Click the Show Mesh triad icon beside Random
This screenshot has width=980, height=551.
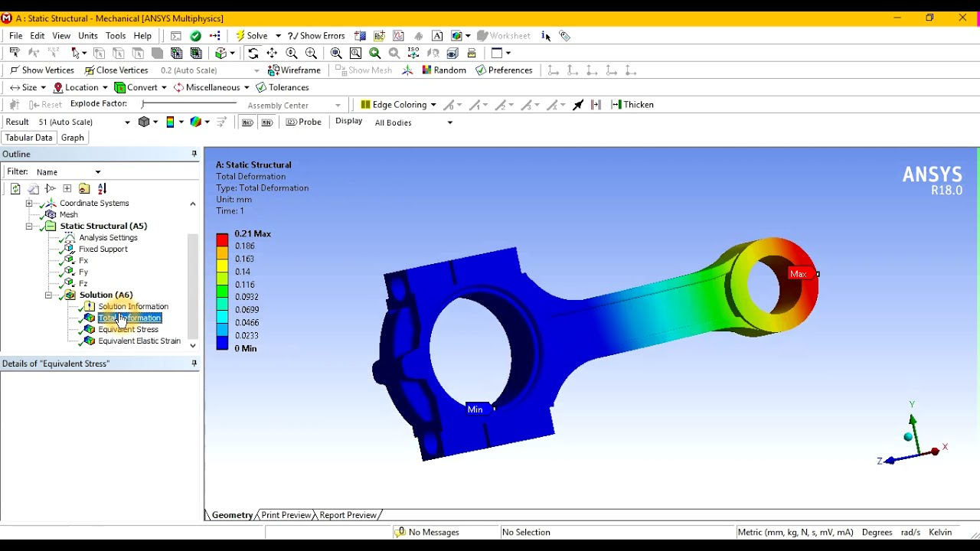click(x=407, y=70)
